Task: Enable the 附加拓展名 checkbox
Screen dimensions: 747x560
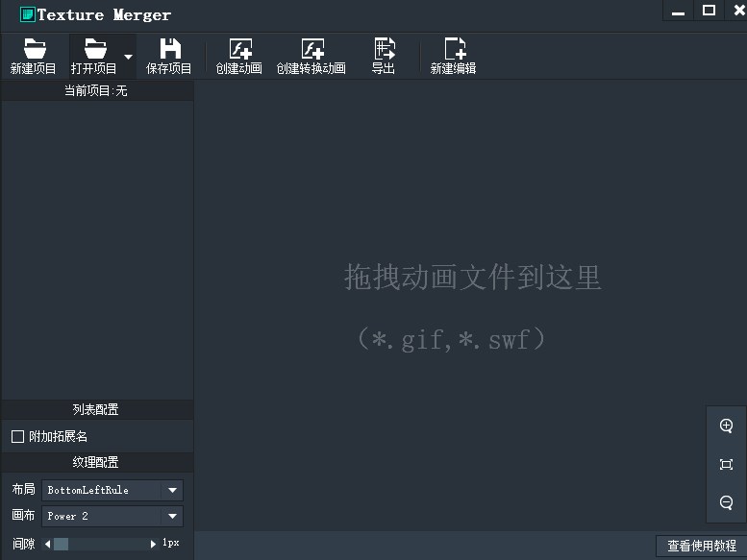Action: (x=17, y=436)
